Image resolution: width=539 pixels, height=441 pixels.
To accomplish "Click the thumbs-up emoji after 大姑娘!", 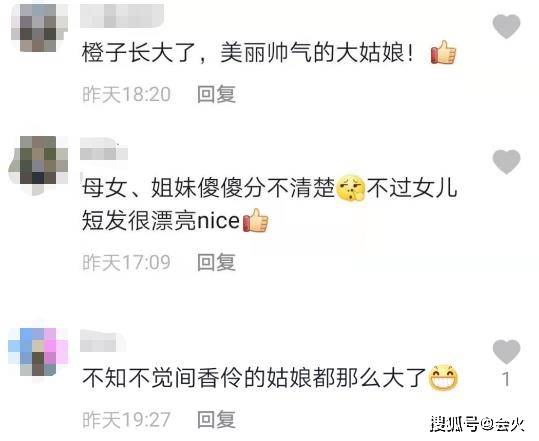I will coord(443,52).
